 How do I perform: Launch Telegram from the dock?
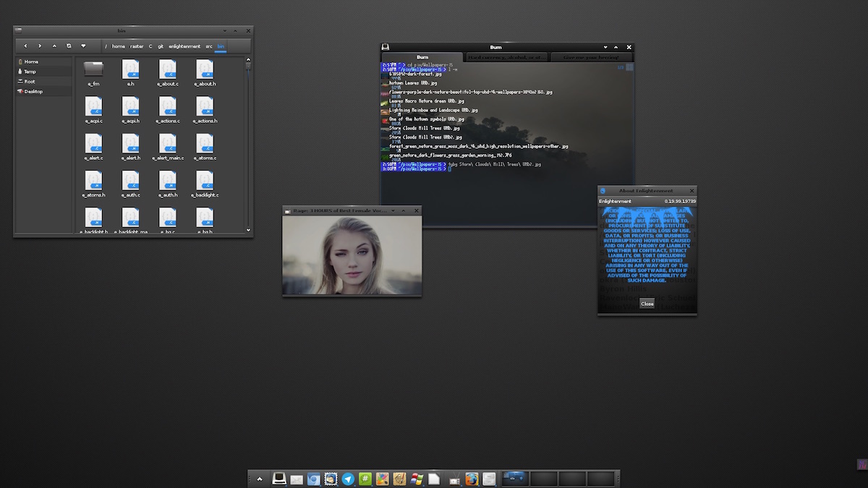pyautogui.click(x=348, y=479)
